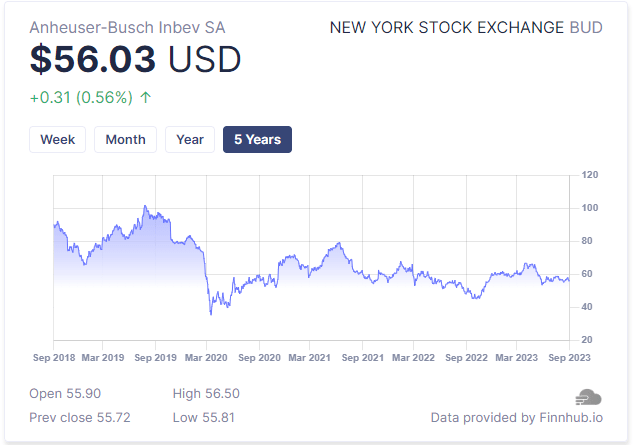Viewport: 634px width, 445px height.
Task: Click the Prev close 55.72 value
Action: point(80,417)
